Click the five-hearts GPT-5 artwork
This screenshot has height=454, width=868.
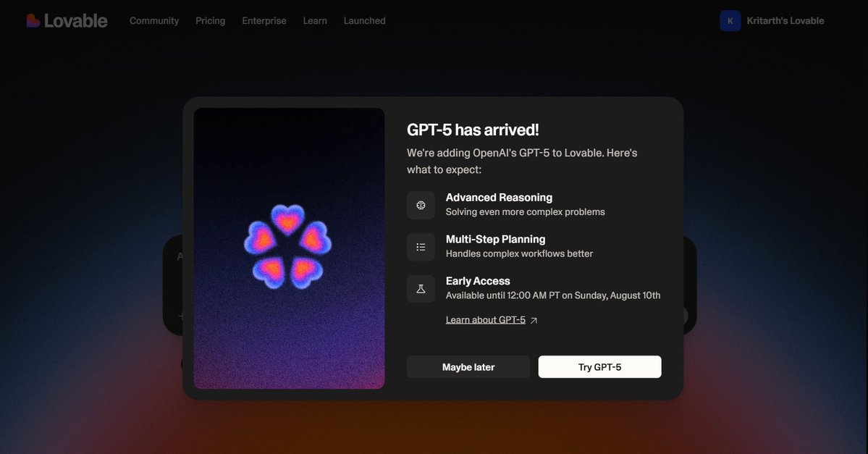coord(288,246)
